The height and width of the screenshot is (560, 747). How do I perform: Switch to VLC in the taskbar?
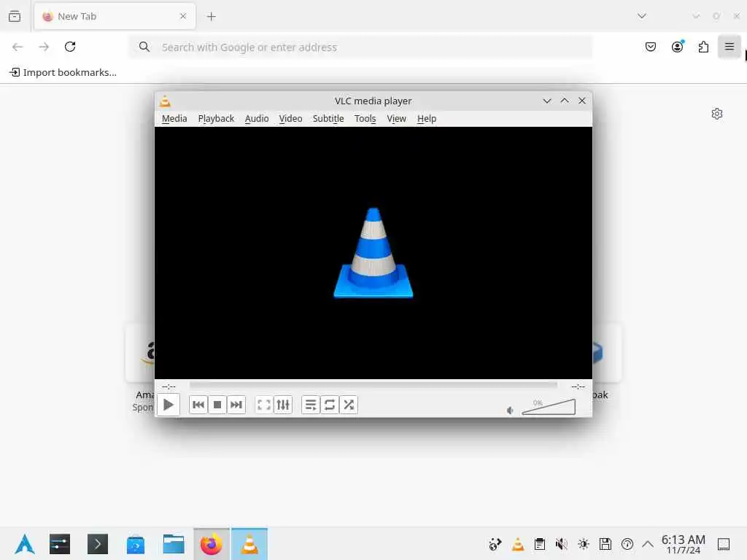(249, 544)
